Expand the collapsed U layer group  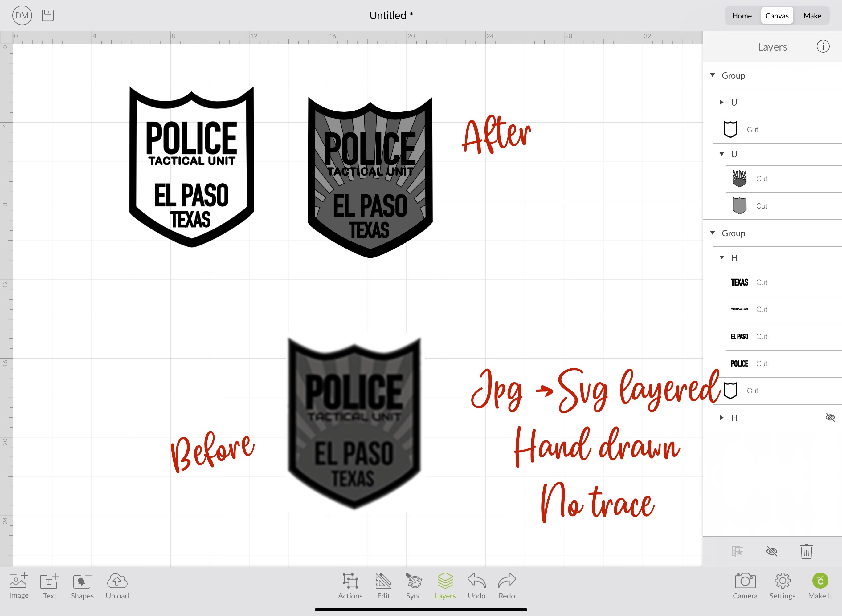pyautogui.click(x=721, y=102)
